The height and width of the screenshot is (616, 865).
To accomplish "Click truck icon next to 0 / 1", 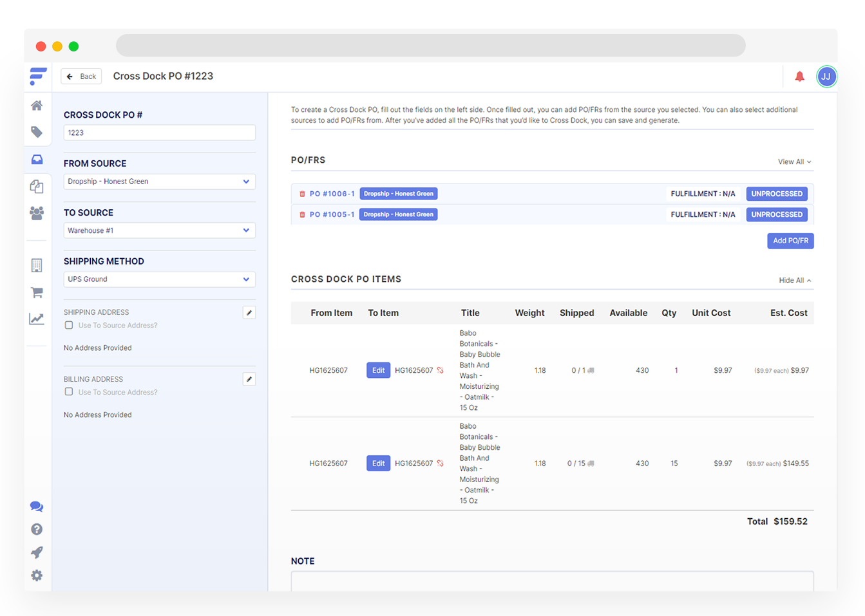I will tap(591, 371).
